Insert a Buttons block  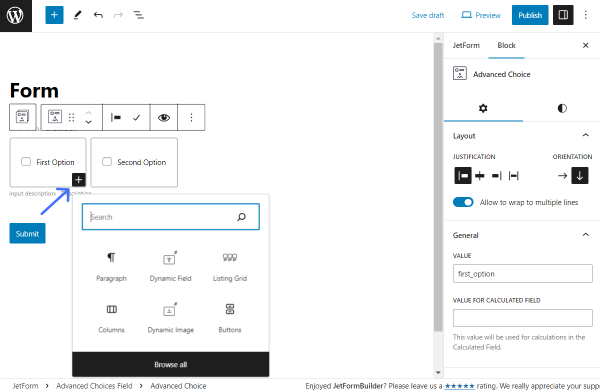[230, 318]
